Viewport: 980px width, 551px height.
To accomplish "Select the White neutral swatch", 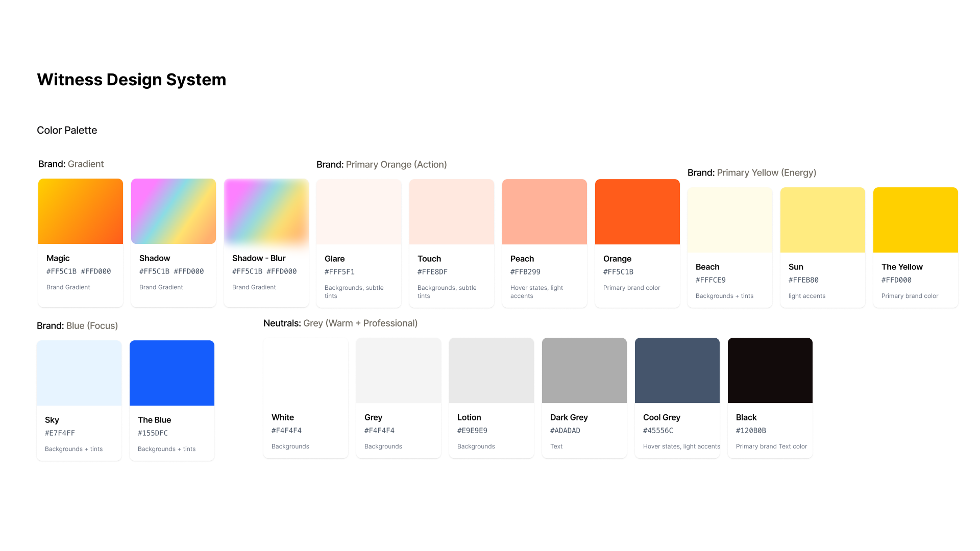I will [x=306, y=370].
